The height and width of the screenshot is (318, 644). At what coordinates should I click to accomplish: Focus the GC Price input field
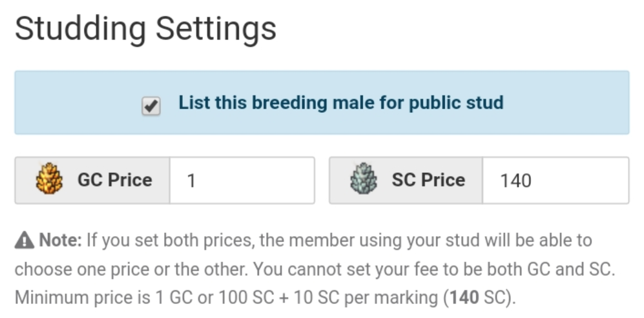[242, 180]
